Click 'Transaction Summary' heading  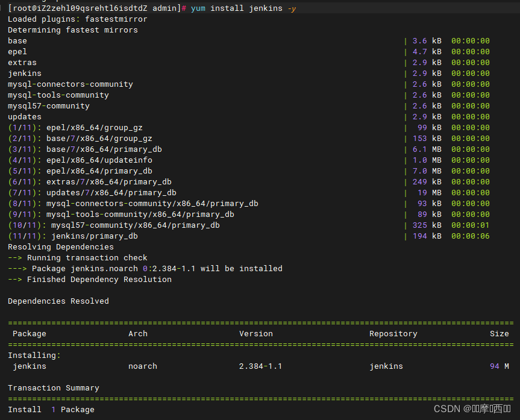tap(54, 388)
